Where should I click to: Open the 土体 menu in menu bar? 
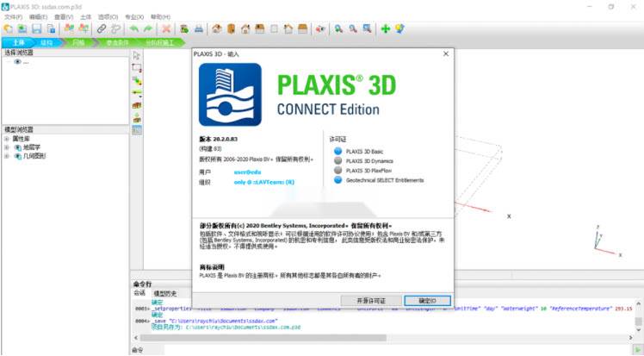[x=85, y=17]
